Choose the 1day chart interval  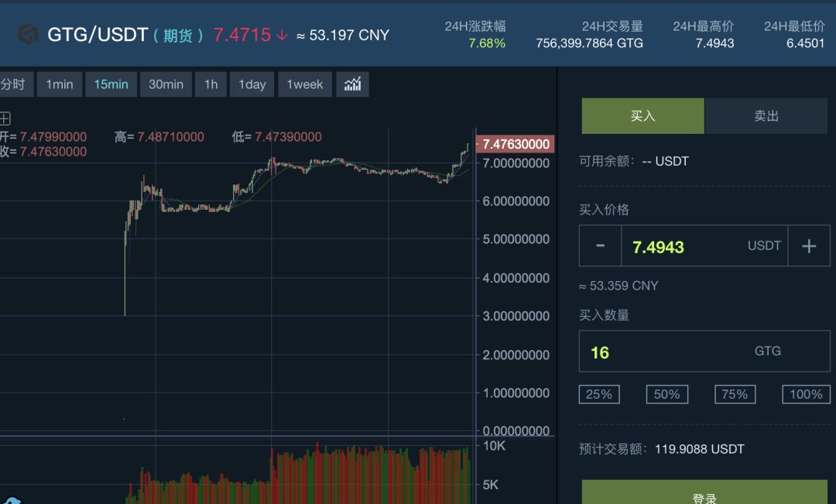pyautogui.click(x=252, y=84)
